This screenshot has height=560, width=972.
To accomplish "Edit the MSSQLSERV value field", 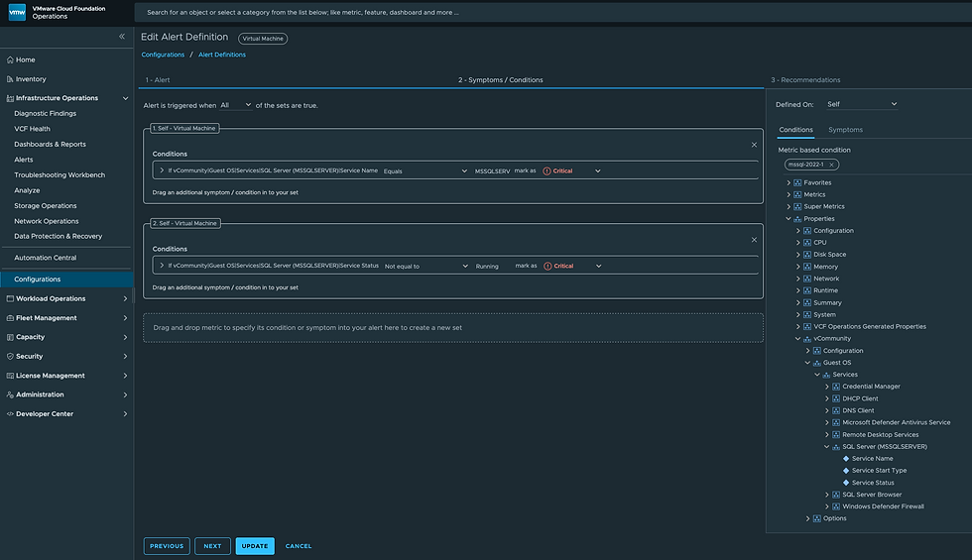I will pyautogui.click(x=492, y=170).
